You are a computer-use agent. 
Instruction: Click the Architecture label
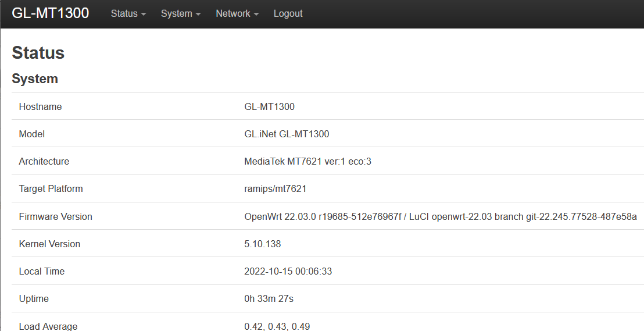44,161
